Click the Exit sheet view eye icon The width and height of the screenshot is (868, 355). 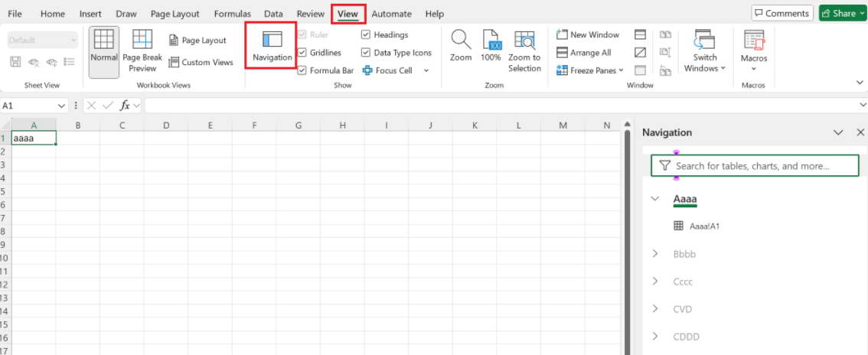pos(34,62)
